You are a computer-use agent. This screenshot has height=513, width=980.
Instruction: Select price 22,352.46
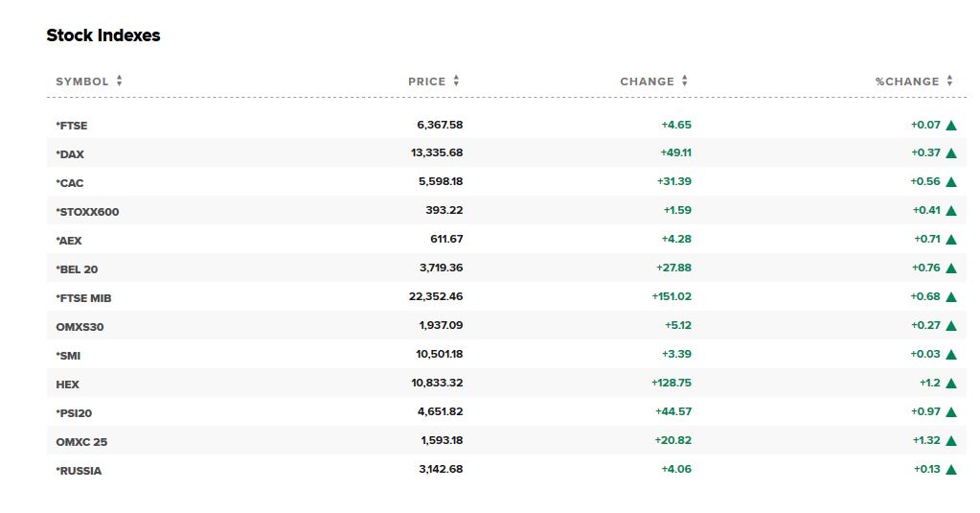click(436, 296)
